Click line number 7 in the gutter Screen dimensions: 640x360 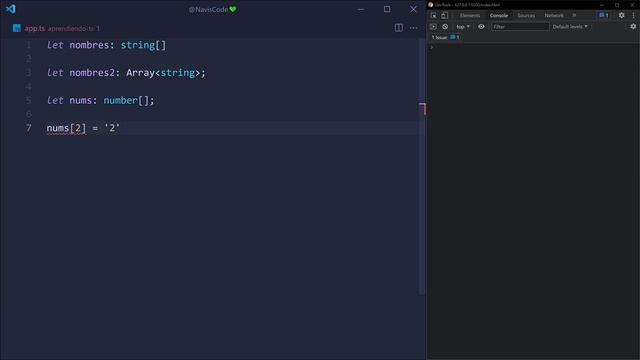(29, 128)
